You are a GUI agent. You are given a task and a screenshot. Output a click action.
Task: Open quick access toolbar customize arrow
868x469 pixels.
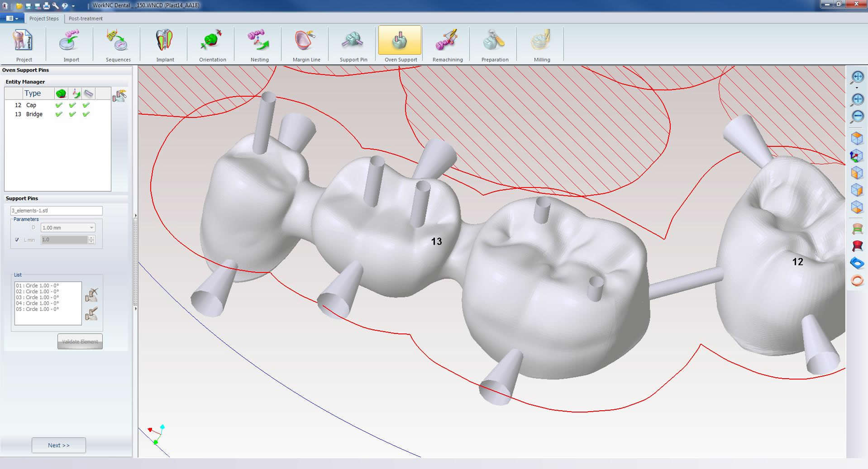coord(73,6)
